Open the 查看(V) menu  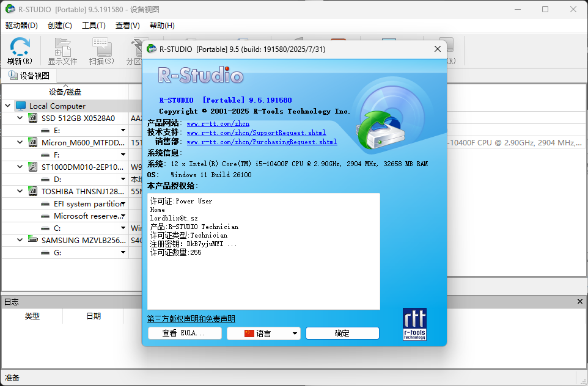128,26
